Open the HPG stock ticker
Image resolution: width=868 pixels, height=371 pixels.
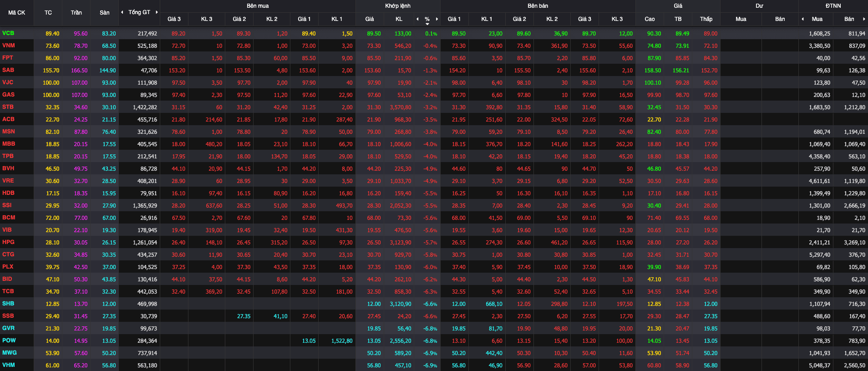8,242
